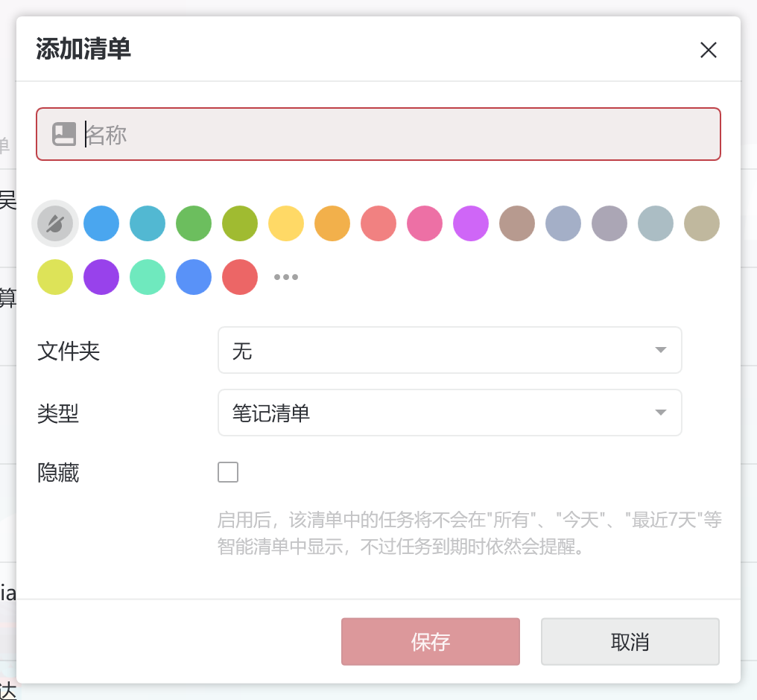
Task: Enable the 隐藏 checkbox
Action: click(x=228, y=472)
